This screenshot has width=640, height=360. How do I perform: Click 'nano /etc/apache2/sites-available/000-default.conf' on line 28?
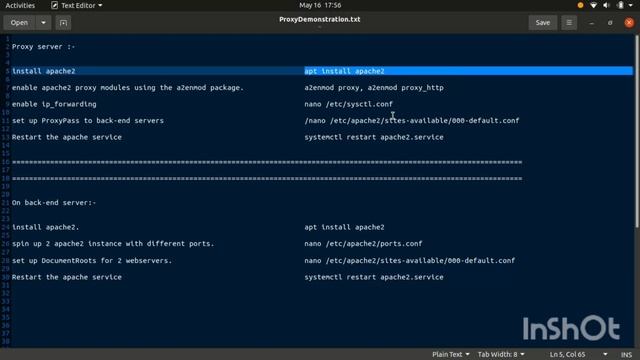tap(410, 260)
